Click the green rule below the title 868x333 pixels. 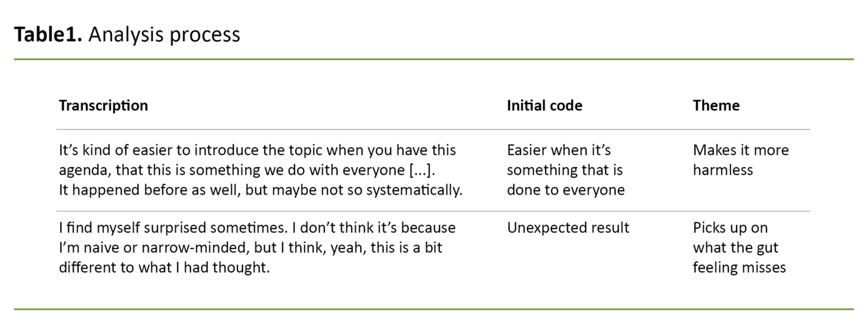(x=434, y=59)
